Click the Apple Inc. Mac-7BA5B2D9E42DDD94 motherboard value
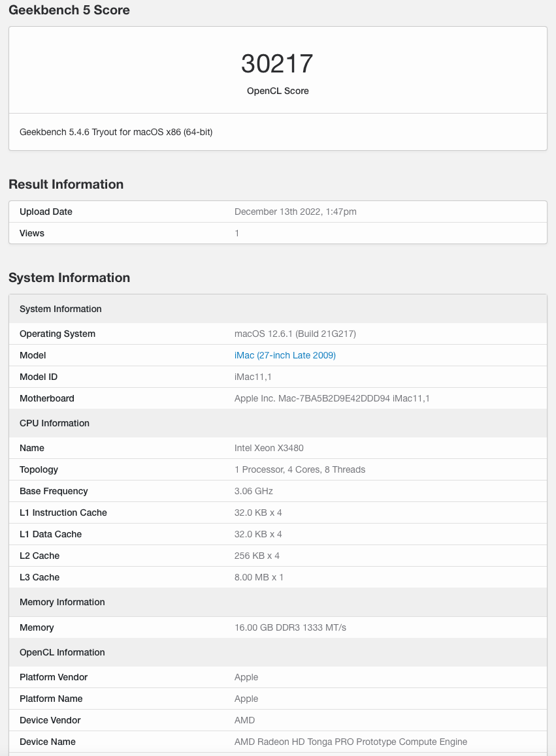 [x=332, y=399]
